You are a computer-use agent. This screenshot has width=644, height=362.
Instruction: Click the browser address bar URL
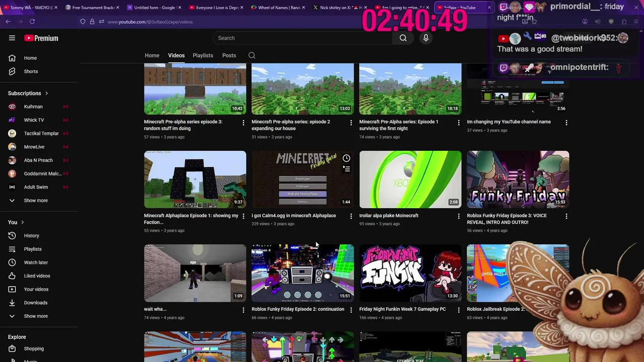150,22
